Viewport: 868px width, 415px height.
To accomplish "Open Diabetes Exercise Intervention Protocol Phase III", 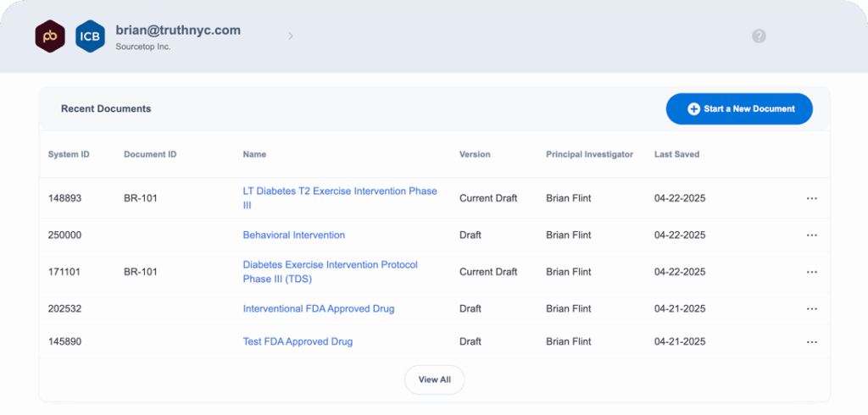I will pos(331,272).
